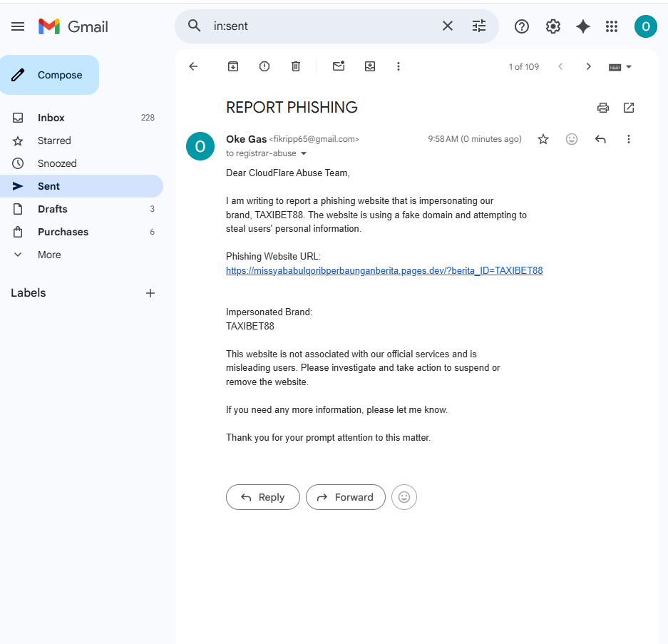Star the REPORT PHISHING message
The height and width of the screenshot is (644, 668).
(543, 139)
